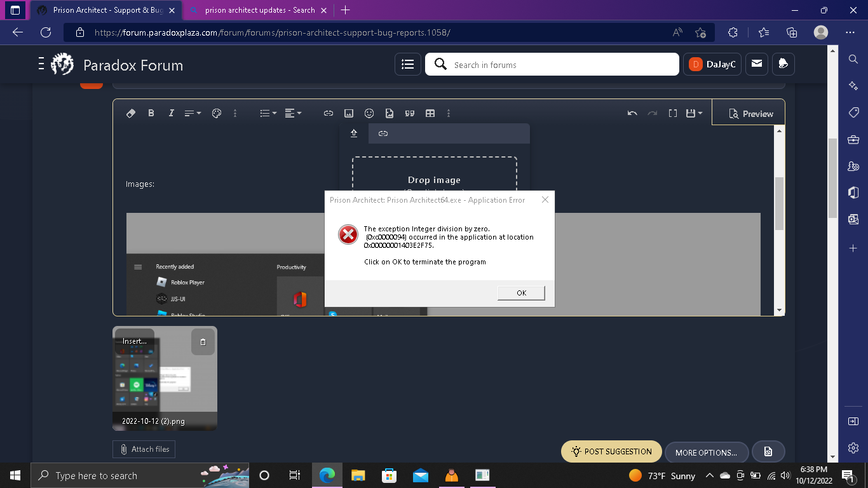Click the eraser remove formatting icon

(x=131, y=113)
